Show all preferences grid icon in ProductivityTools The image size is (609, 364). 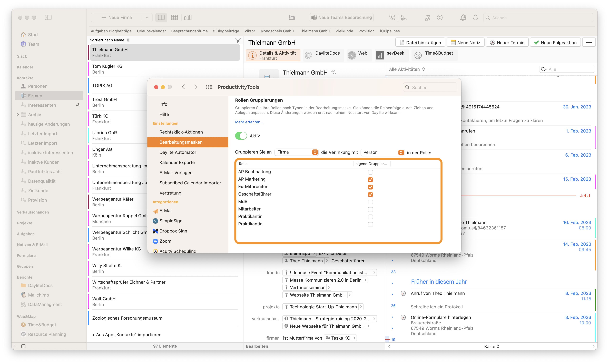coord(209,87)
